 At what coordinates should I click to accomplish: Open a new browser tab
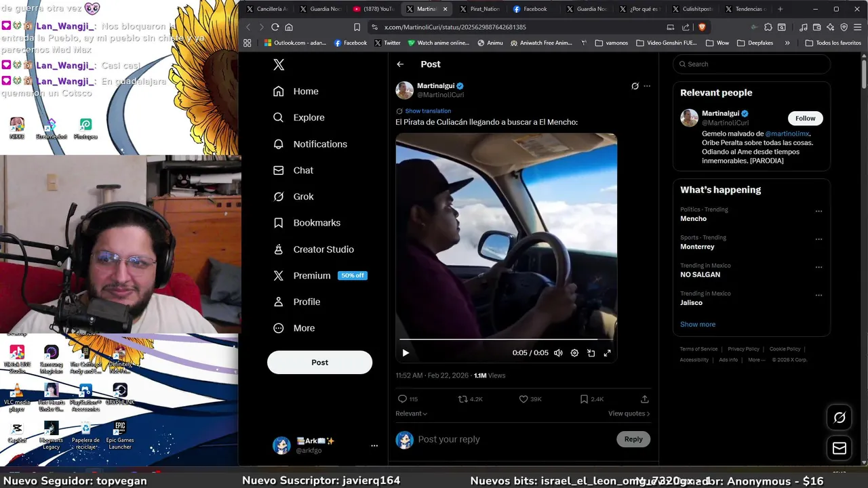pyautogui.click(x=780, y=9)
